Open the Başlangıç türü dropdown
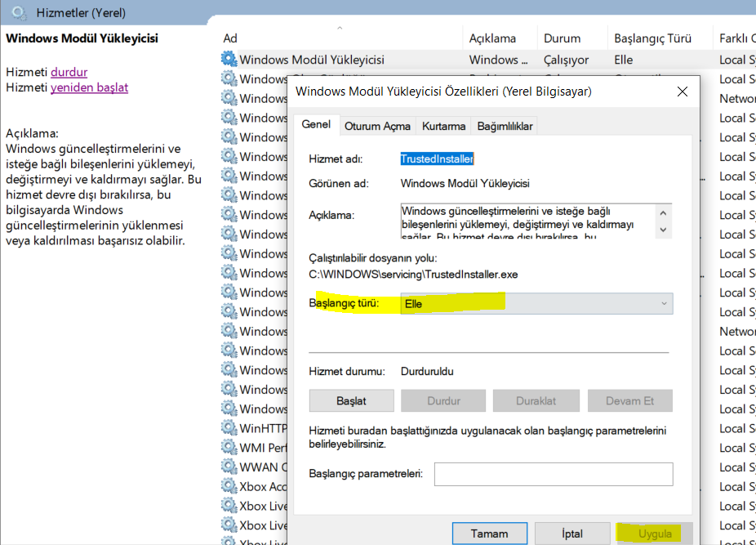The width and height of the screenshot is (756, 545). pyautogui.click(x=536, y=304)
